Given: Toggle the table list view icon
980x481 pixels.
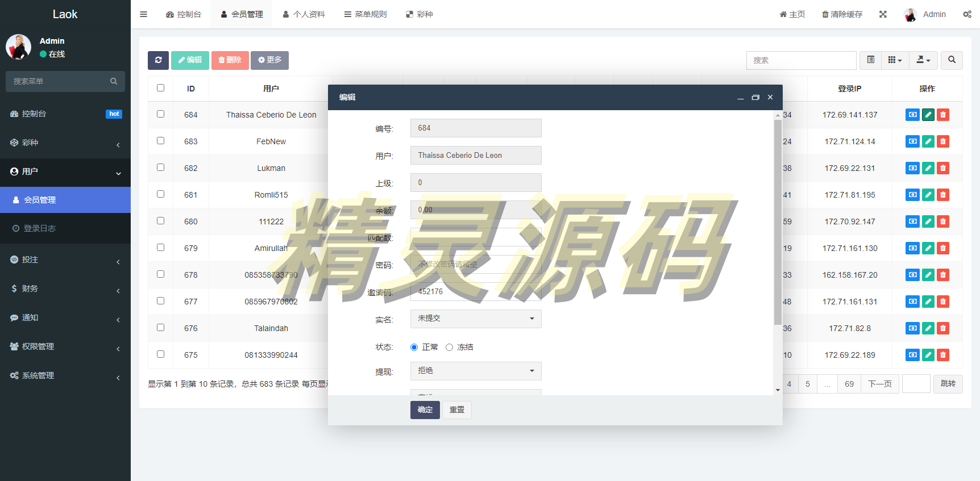Looking at the screenshot, I should click(x=870, y=60).
